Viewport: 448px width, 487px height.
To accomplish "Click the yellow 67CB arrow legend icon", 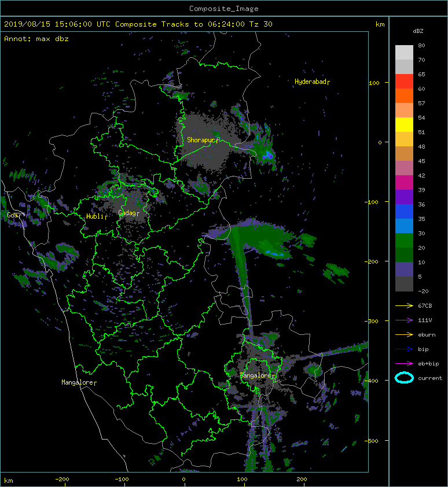I will [x=404, y=305].
